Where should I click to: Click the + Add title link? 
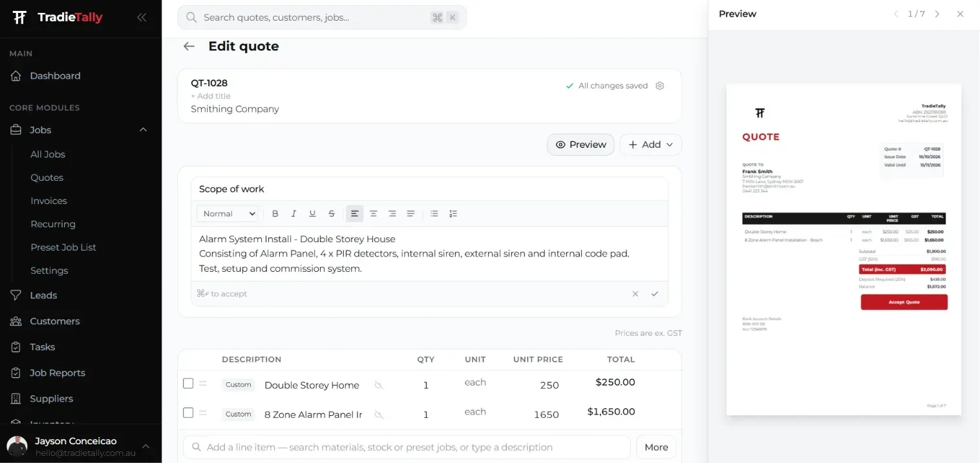[211, 96]
